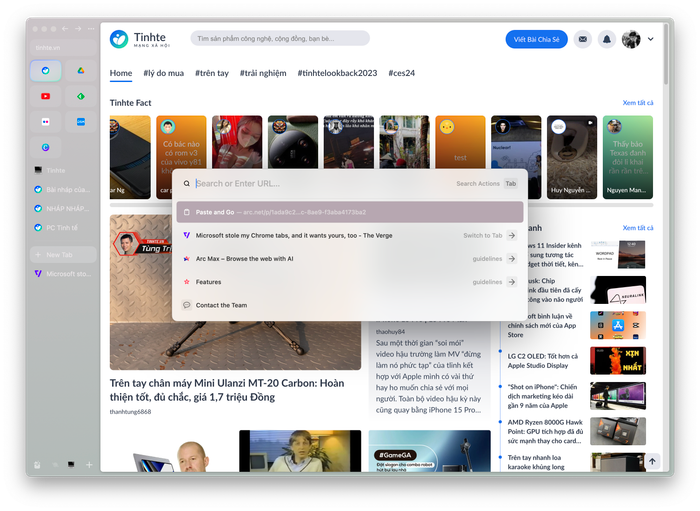
Task: Open the 'Thầy bảo Texas' green fact card
Action: (x=628, y=157)
